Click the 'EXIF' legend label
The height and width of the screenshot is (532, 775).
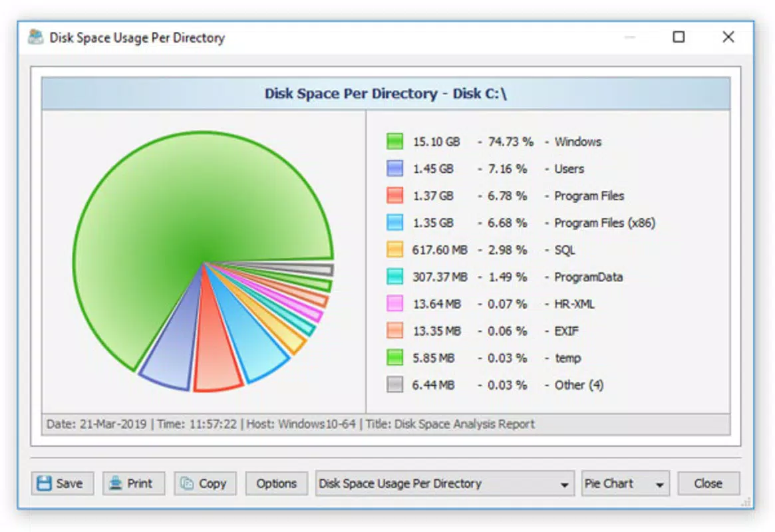point(566,331)
